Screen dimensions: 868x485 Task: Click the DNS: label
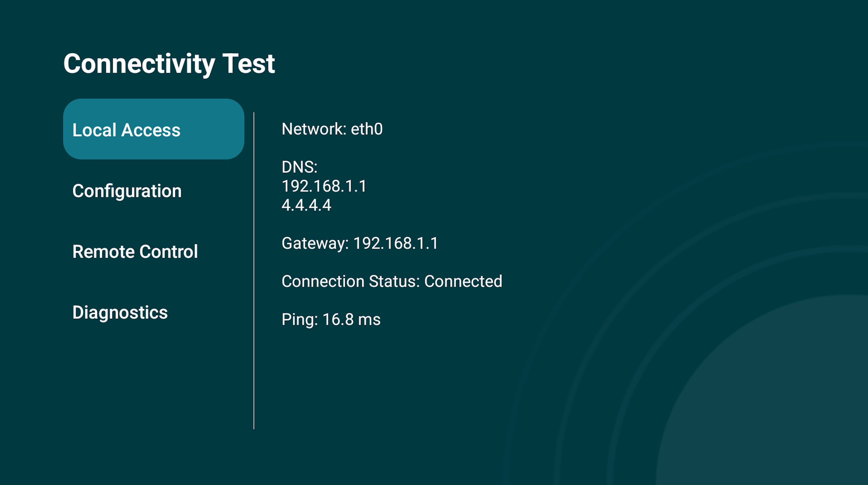tap(299, 167)
